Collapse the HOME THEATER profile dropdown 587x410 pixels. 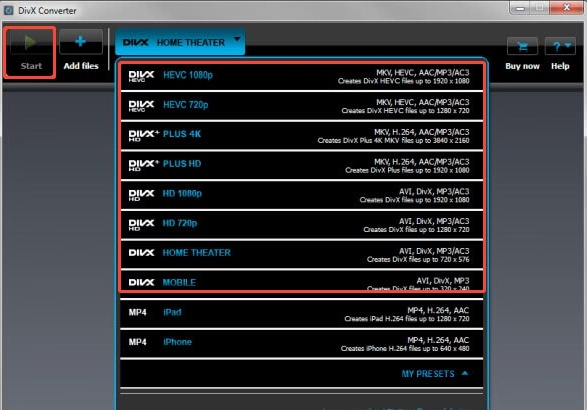[180, 42]
